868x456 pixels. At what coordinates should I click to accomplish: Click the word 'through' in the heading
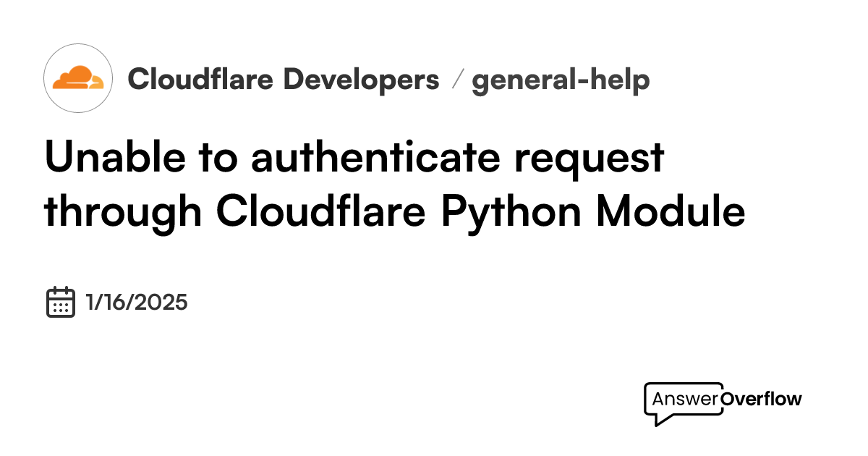pos(123,211)
